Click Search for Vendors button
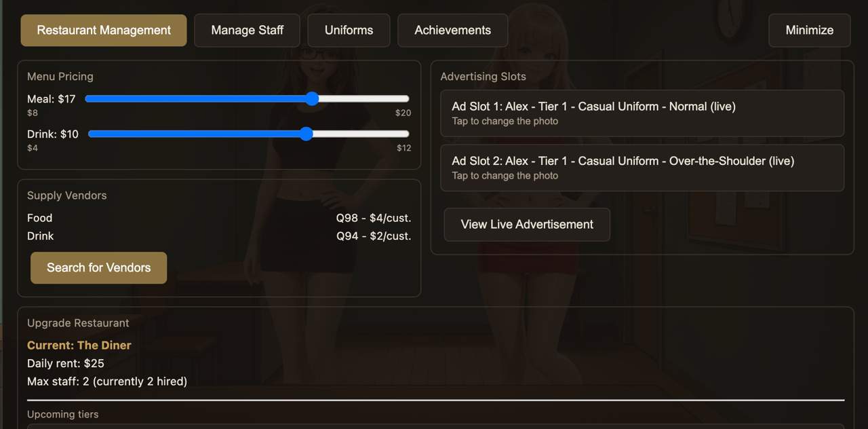This screenshot has width=868, height=429. coord(99,268)
